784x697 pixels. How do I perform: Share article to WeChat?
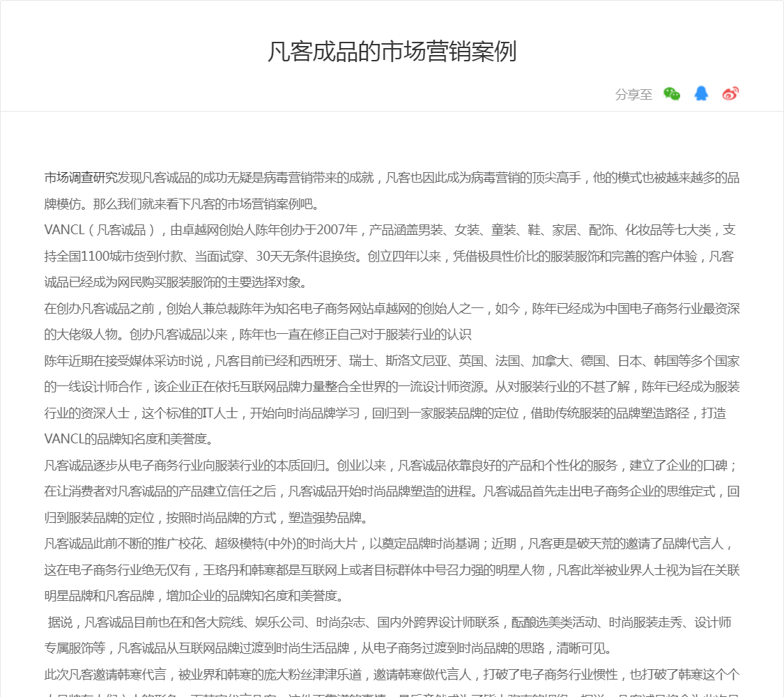coord(672,93)
